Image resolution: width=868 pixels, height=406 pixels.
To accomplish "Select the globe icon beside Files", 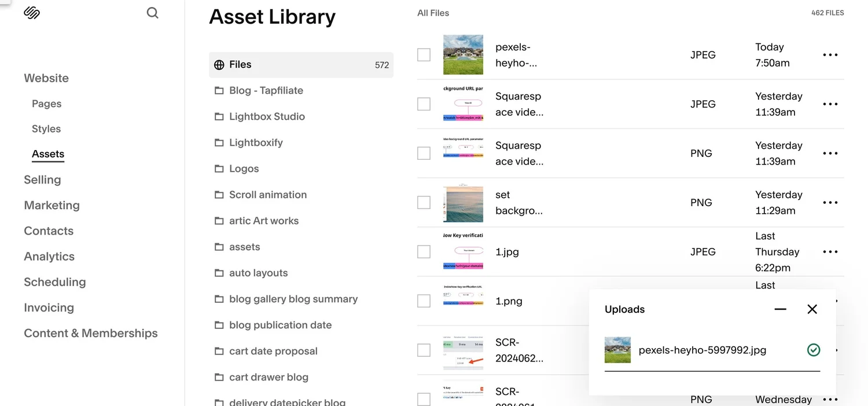I will [219, 64].
